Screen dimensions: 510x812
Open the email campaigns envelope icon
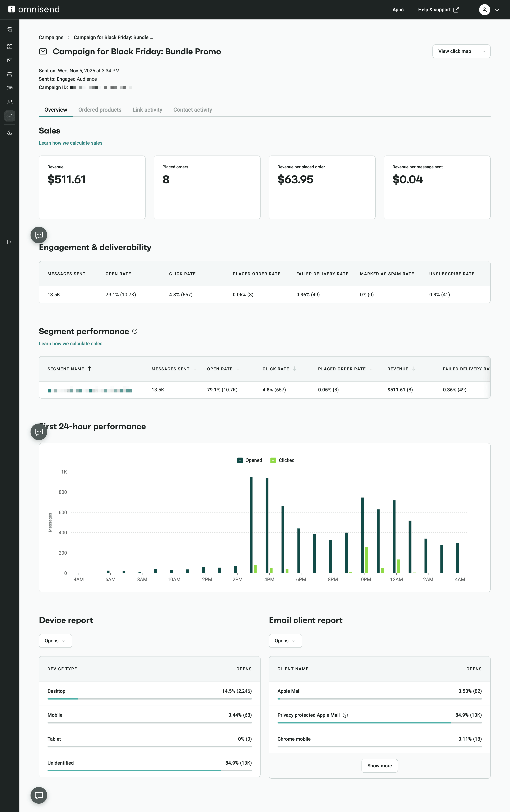pos(9,60)
